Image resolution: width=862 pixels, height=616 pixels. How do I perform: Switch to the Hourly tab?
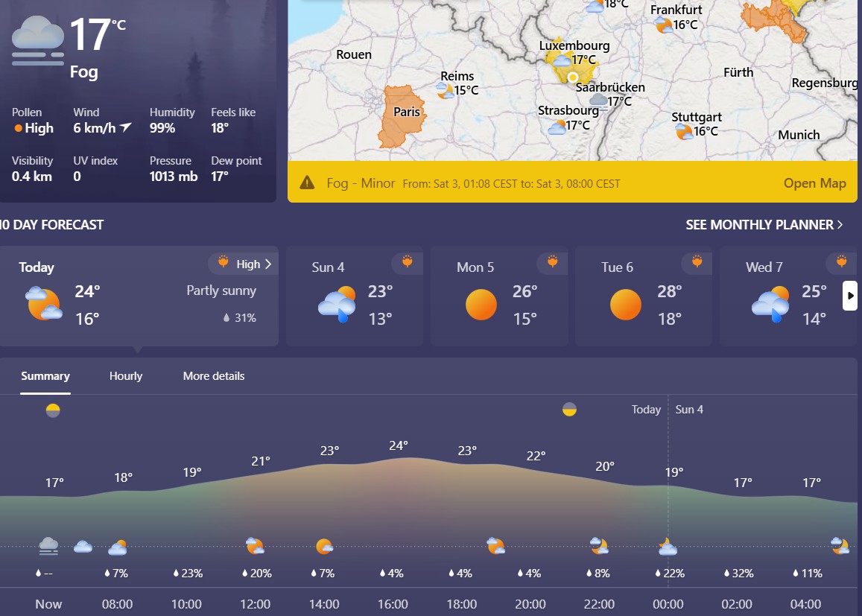[125, 376]
